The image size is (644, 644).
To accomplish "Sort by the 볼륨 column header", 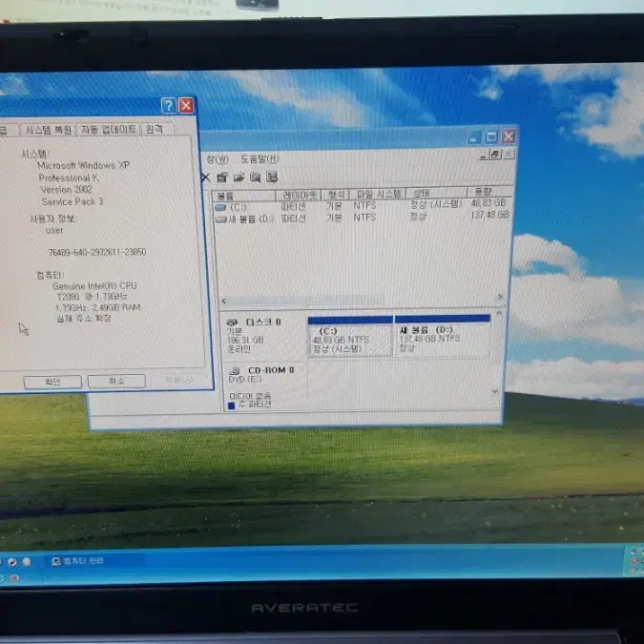I will coord(243,196).
